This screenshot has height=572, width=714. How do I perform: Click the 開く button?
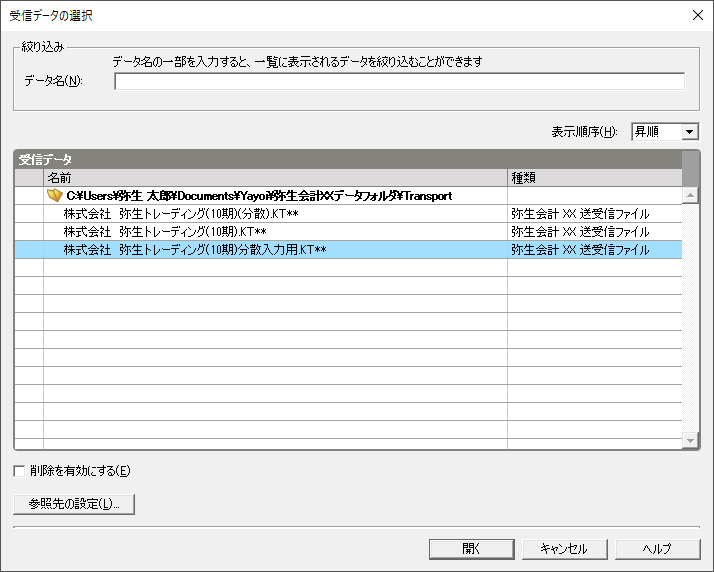[x=471, y=549]
